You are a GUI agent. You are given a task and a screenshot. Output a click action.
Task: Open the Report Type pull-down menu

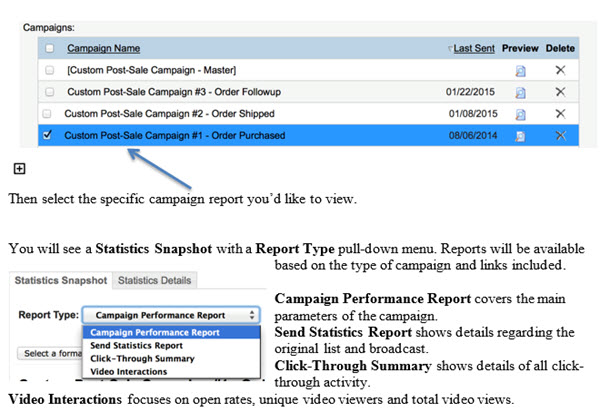coord(174,314)
